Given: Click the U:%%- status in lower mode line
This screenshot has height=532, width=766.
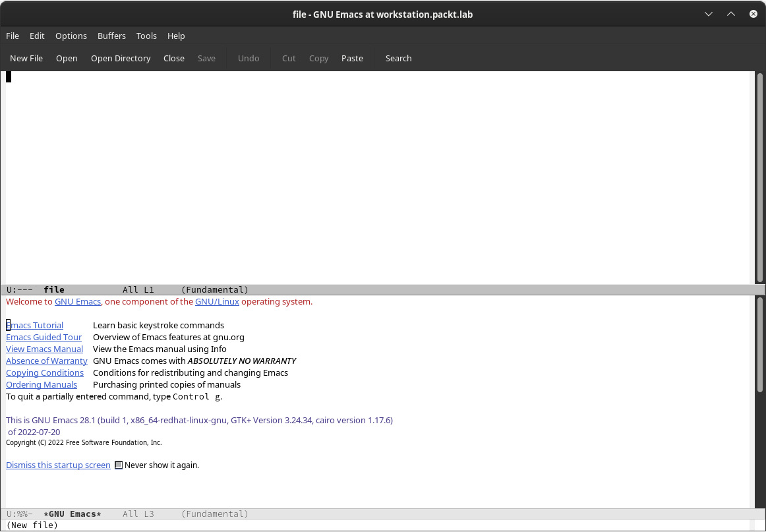Looking at the screenshot, I should [20, 514].
